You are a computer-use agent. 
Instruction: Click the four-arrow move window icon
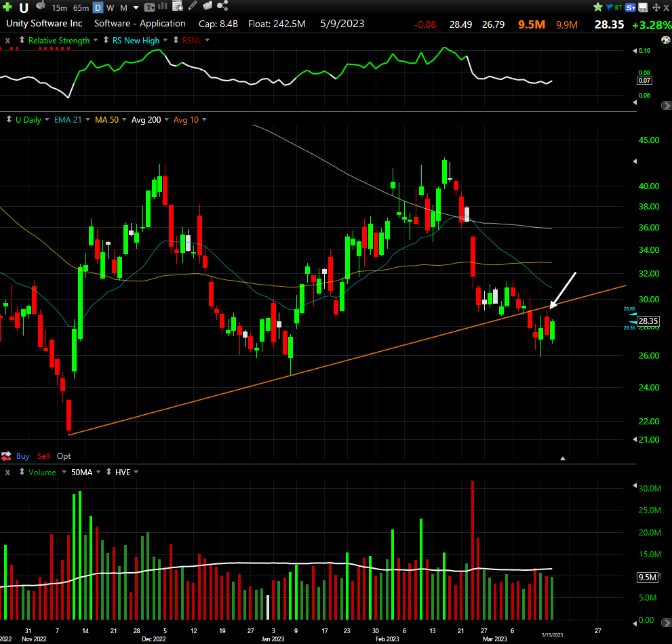656,7
